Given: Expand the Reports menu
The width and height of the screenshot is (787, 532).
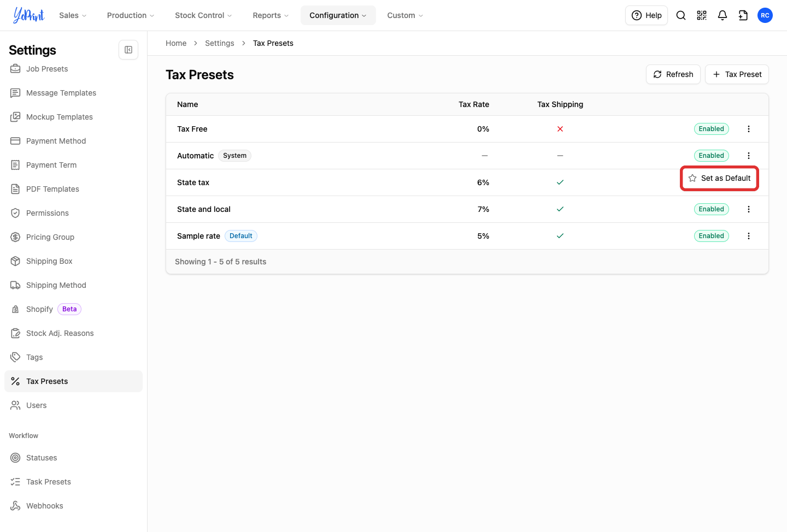Looking at the screenshot, I should pos(271,15).
